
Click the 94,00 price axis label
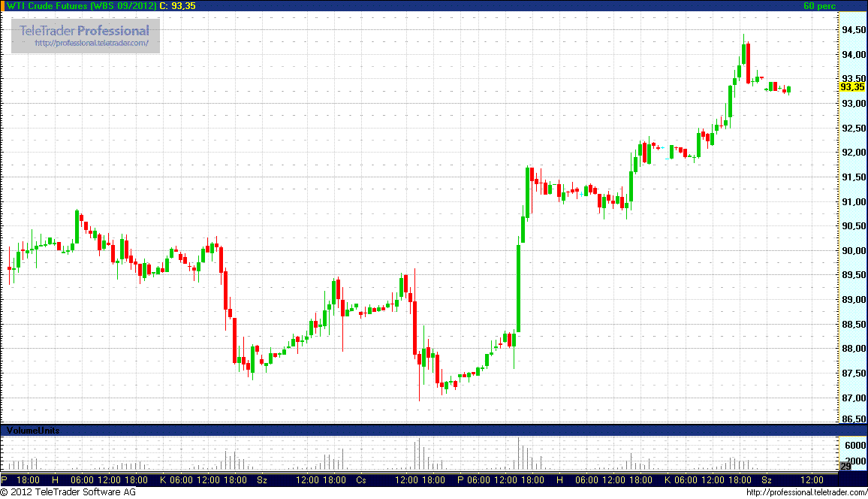click(x=853, y=54)
